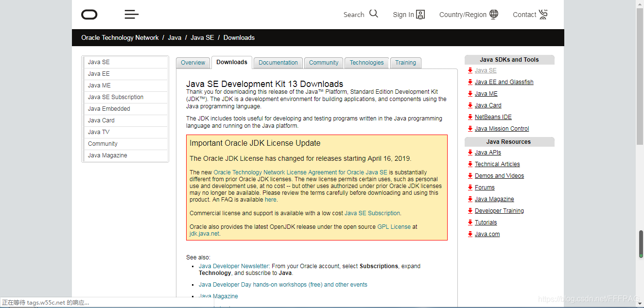644x308 pixels.
Task: Click arrow icon beside Forums
Action: coord(470,188)
